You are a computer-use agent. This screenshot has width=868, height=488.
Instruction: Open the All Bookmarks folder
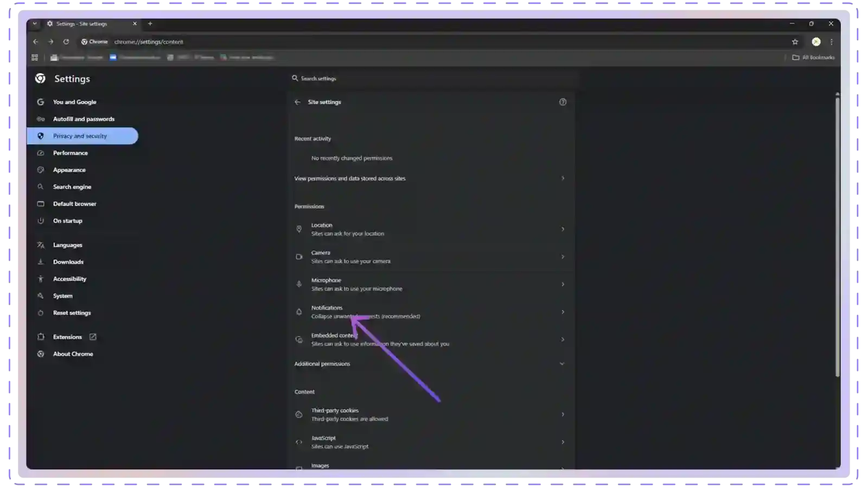(813, 57)
